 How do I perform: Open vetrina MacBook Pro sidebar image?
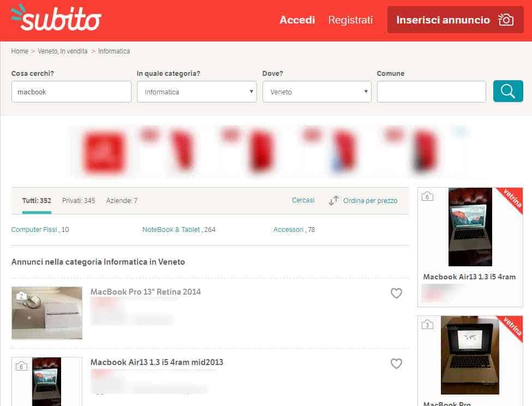coord(470,355)
